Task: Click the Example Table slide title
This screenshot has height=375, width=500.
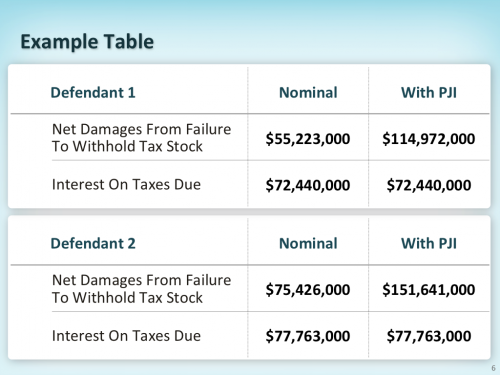Action: pyautogui.click(x=87, y=42)
